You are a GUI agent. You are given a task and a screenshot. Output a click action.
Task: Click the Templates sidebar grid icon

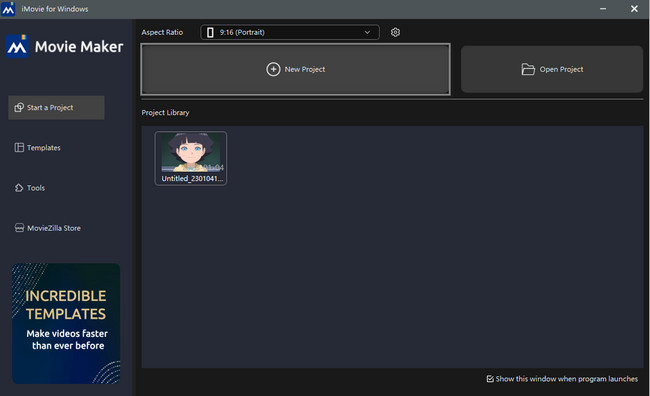(x=19, y=148)
